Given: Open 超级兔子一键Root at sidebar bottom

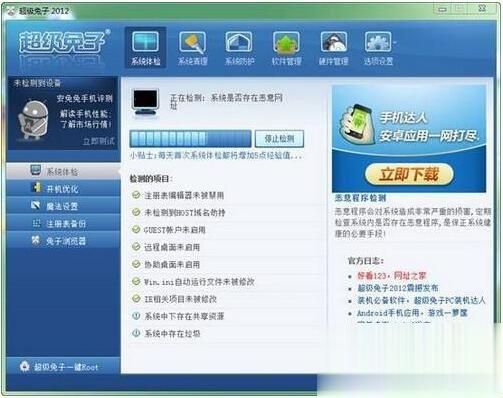Looking at the screenshot, I should click(63, 366).
